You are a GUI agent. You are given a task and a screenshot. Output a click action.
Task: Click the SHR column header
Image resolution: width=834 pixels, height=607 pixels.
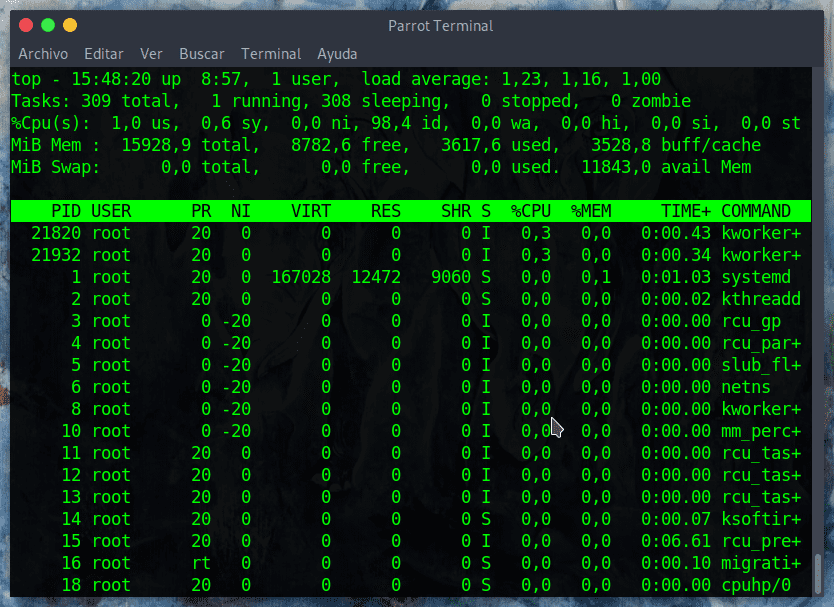tap(456, 211)
